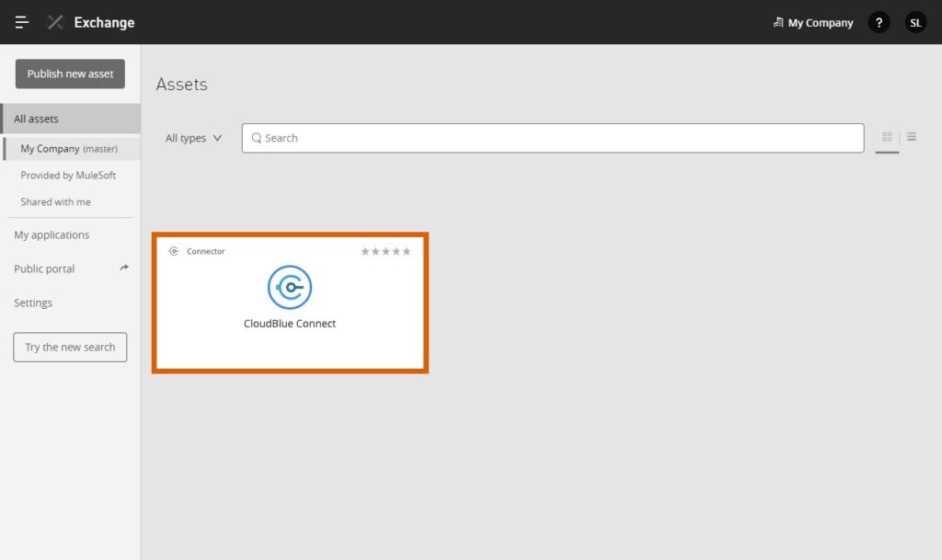The image size is (942, 560).
Task: Open My applications section
Action: (52, 234)
